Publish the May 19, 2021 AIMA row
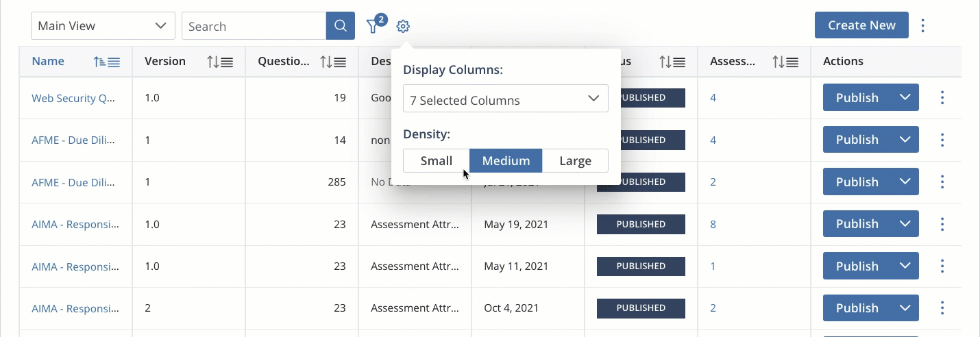 [857, 224]
